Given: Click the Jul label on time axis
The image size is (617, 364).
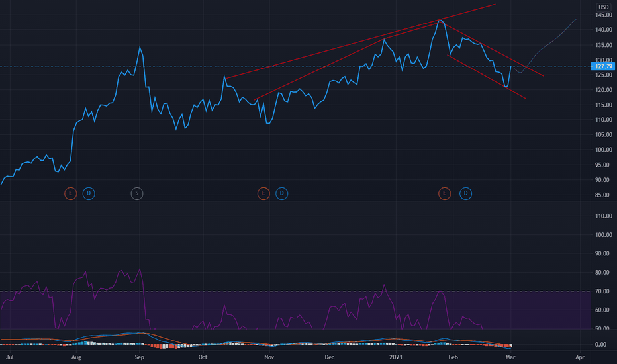Looking at the screenshot, I should (x=10, y=357).
